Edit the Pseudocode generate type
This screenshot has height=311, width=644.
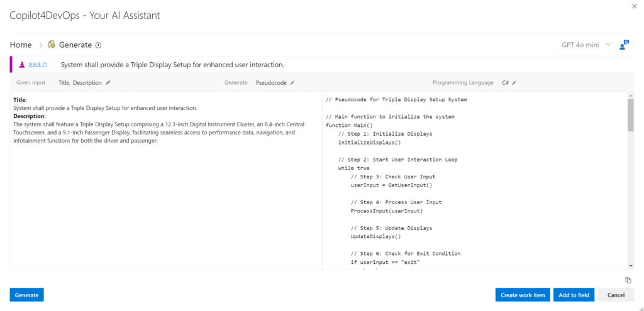click(292, 83)
